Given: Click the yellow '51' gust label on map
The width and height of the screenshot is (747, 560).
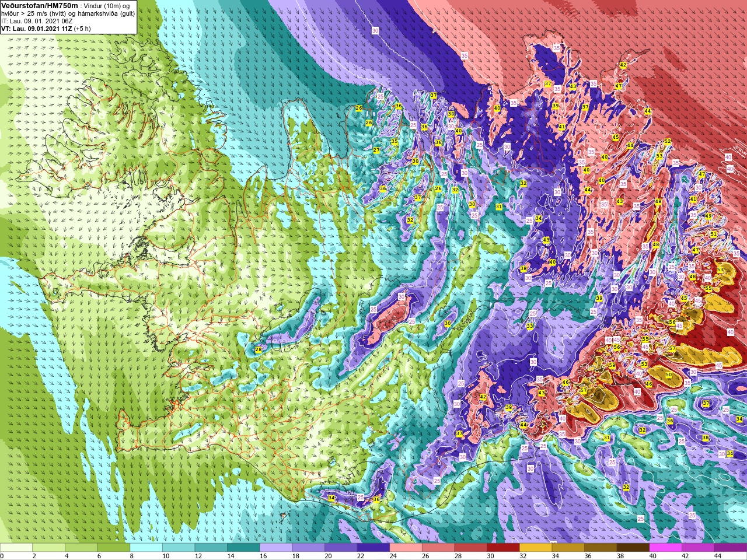Looking at the screenshot, I should click(713, 234).
